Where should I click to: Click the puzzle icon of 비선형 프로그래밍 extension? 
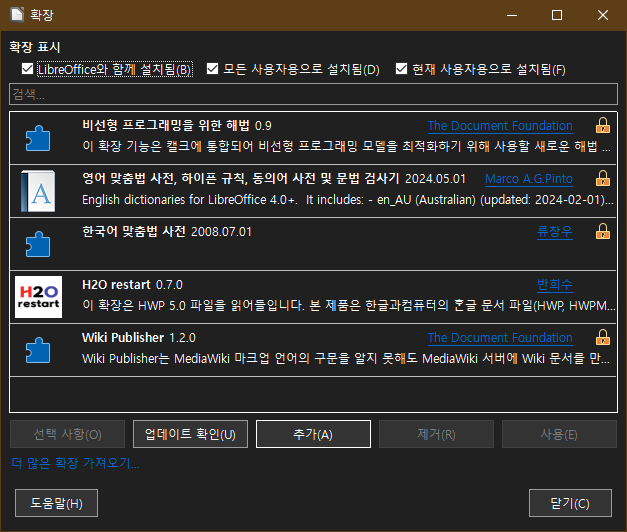point(38,138)
